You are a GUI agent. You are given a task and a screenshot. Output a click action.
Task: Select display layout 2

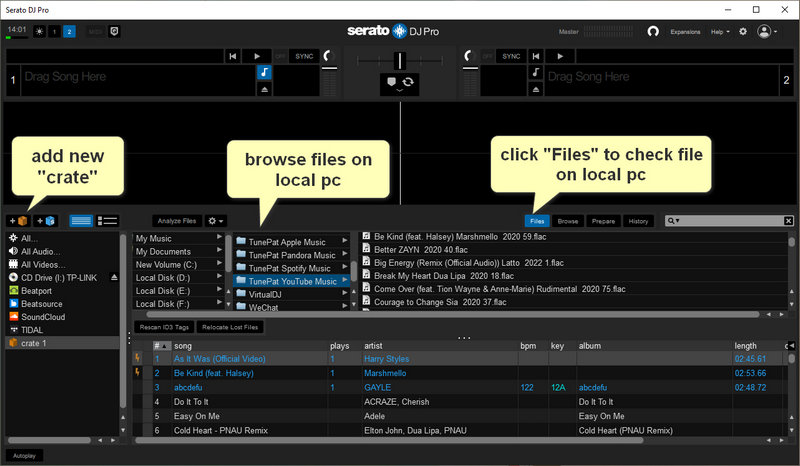tap(69, 32)
